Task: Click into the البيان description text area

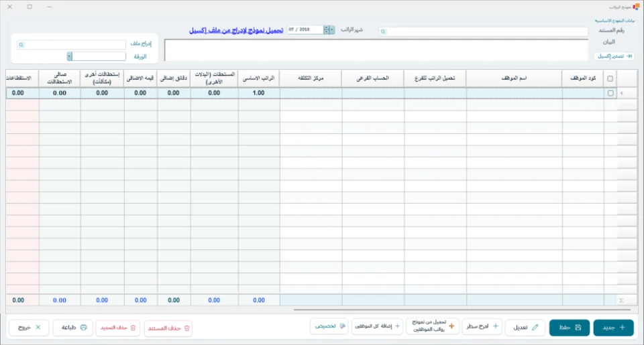Action: (x=376, y=50)
